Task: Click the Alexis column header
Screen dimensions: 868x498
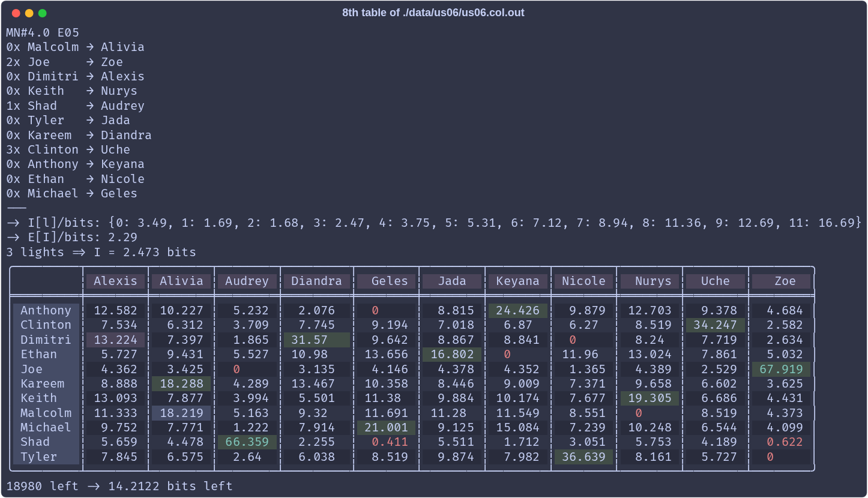Action: pyautogui.click(x=115, y=281)
